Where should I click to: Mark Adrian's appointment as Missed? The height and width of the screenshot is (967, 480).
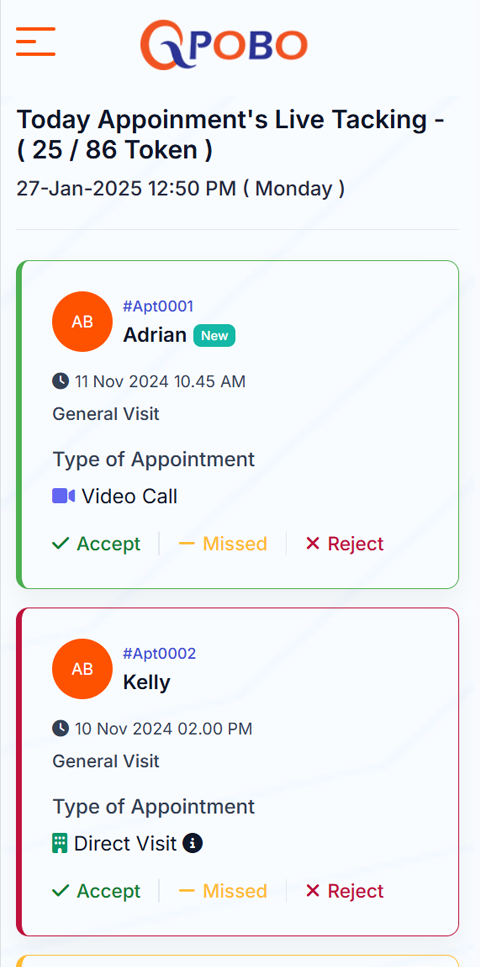[x=223, y=543]
